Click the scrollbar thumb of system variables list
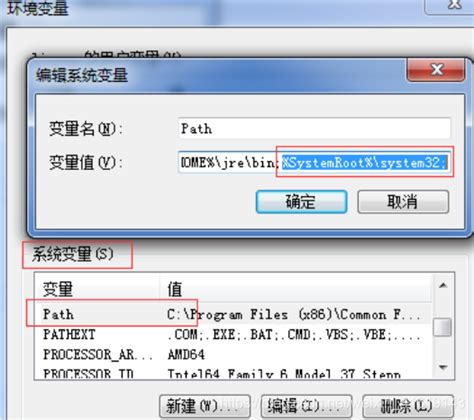 [443, 327]
